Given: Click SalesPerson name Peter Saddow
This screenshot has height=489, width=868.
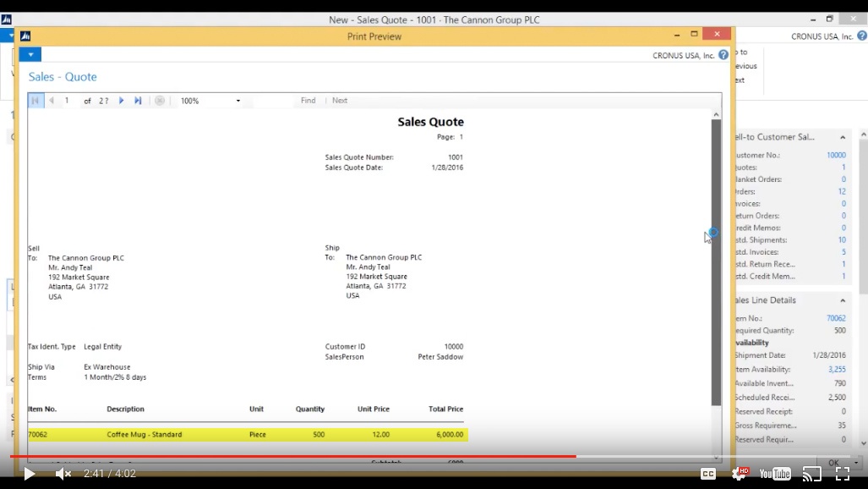Looking at the screenshot, I should (440, 357).
